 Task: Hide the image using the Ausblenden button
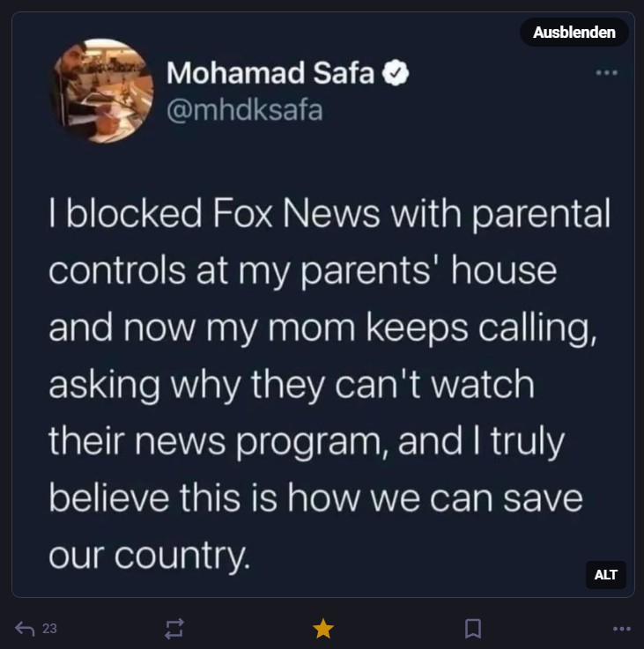(574, 33)
